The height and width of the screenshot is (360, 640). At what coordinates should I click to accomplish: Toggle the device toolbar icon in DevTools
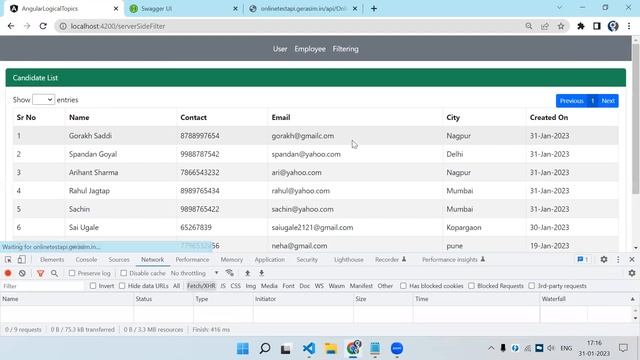pyautogui.click(x=22, y=260)
